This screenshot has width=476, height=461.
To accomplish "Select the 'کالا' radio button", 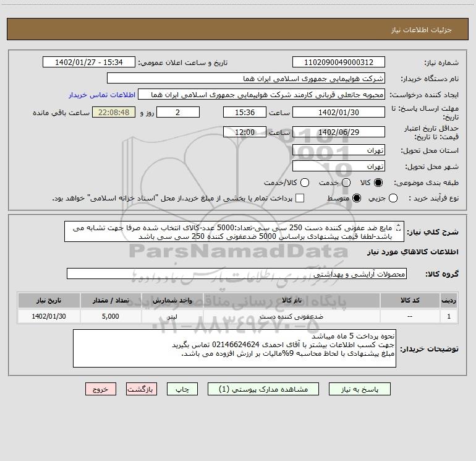I will pyautogui.click(x=378, y=183).
